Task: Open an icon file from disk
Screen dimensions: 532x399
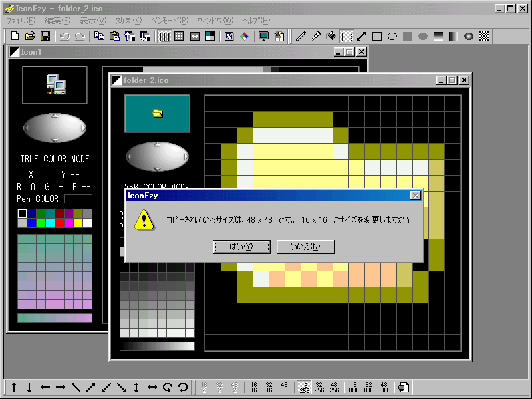Action: point(30,36)
